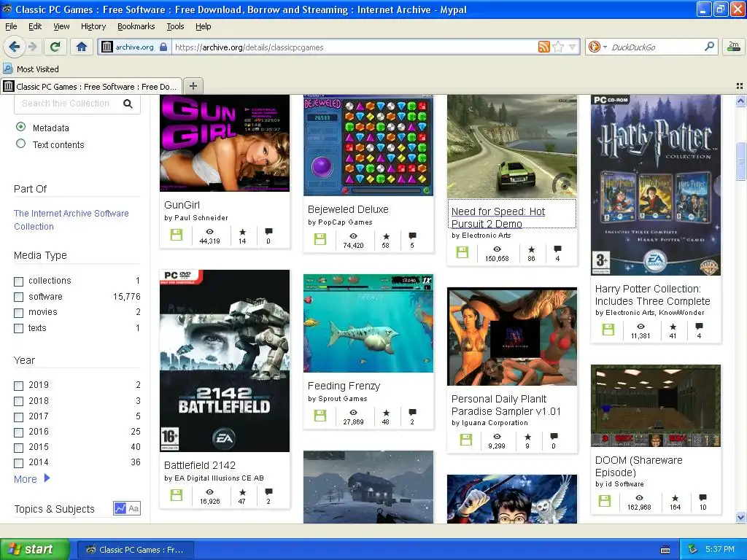The image size is (747, 560).
Task: Click the reviews bubble under Need for Speed
Action: click(x=557, y=249)
